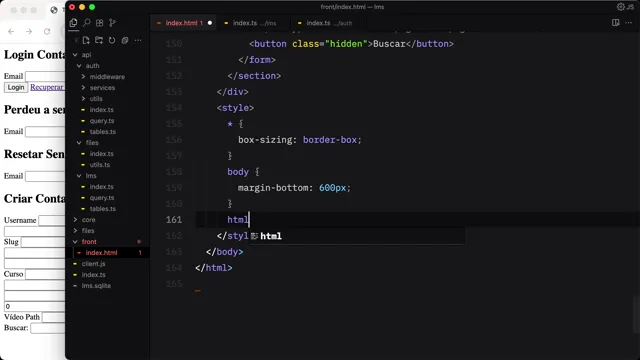Open lms.sqlite in the explorer
This screenshot has width=640, height=360.
[x=96, y=286]
